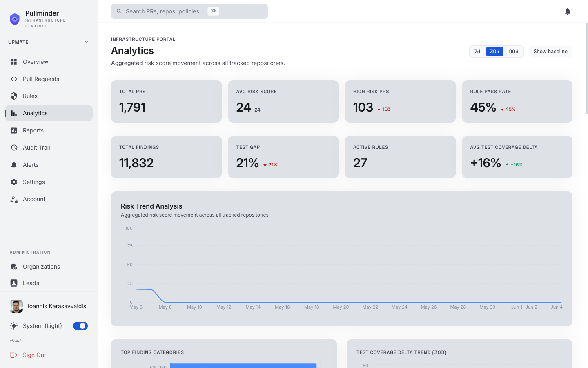Click the Reports chart icon
The image size is (588, 368).
[x=14, y=130]
